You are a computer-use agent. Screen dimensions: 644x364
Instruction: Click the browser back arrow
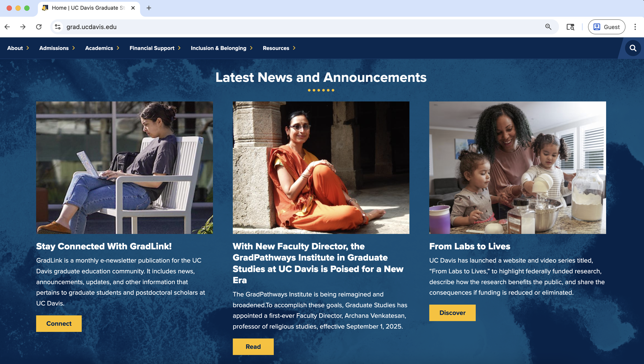(7, 27)
